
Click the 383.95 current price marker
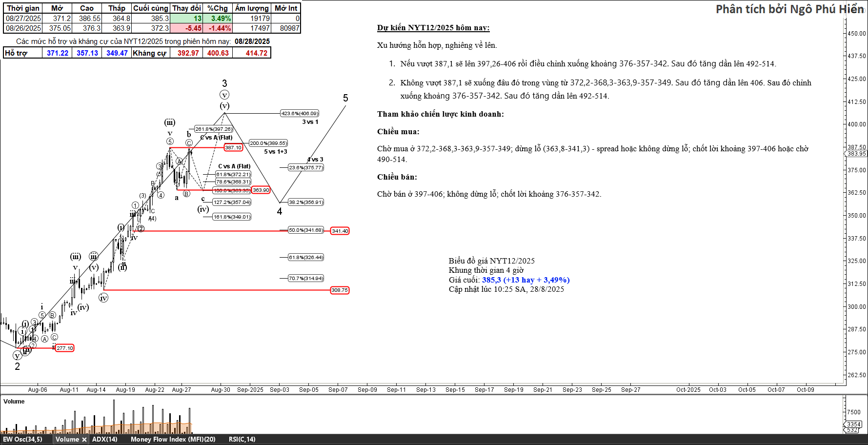pos(856,154)
